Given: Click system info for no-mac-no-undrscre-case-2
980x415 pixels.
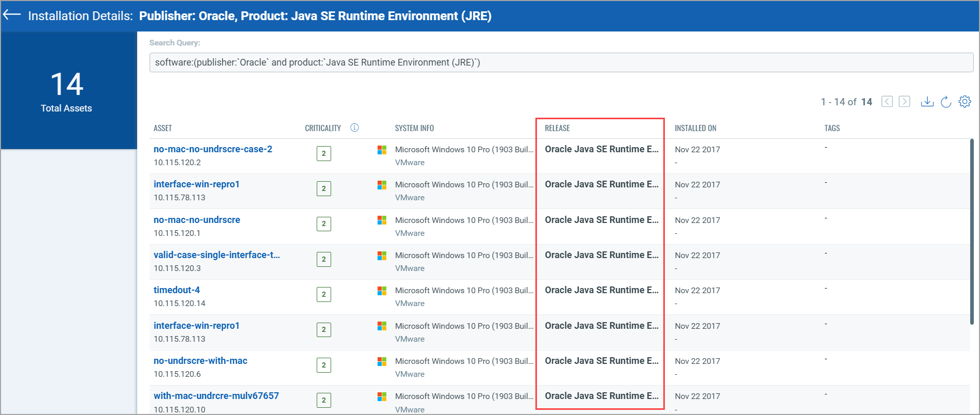Looking at the screenshot, I should click(x=464, y=150).
